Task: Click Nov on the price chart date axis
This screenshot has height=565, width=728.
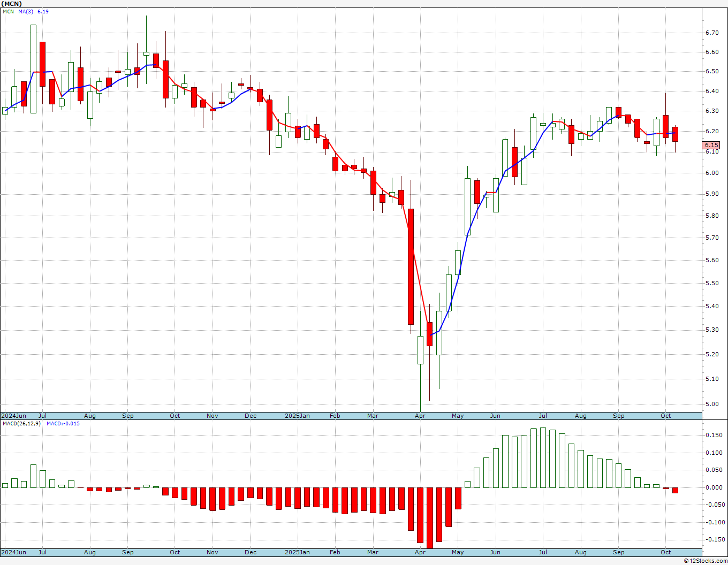Action: (213, 416)
